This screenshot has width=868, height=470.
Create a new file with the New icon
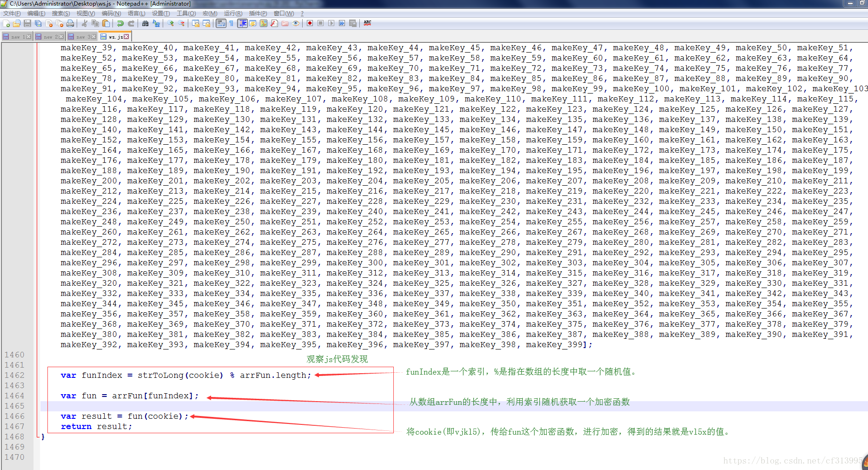(x=6, y=23)
